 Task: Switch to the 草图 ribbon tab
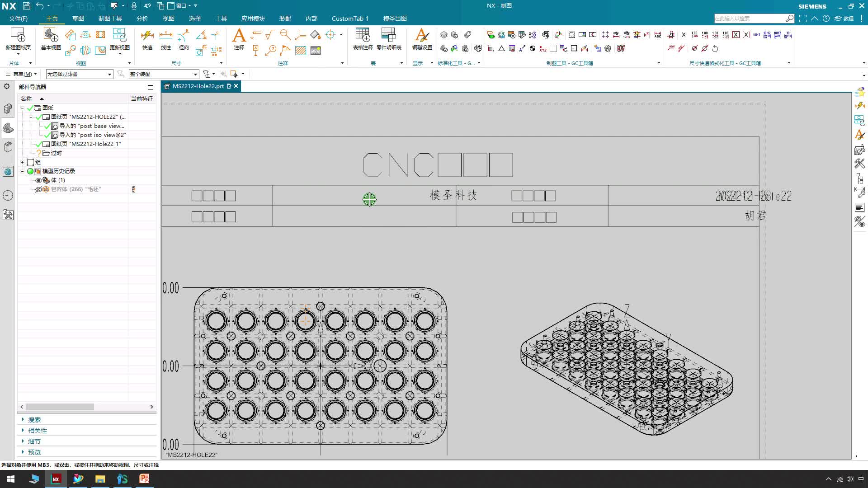pyautogui.click(x=78, y=19)
